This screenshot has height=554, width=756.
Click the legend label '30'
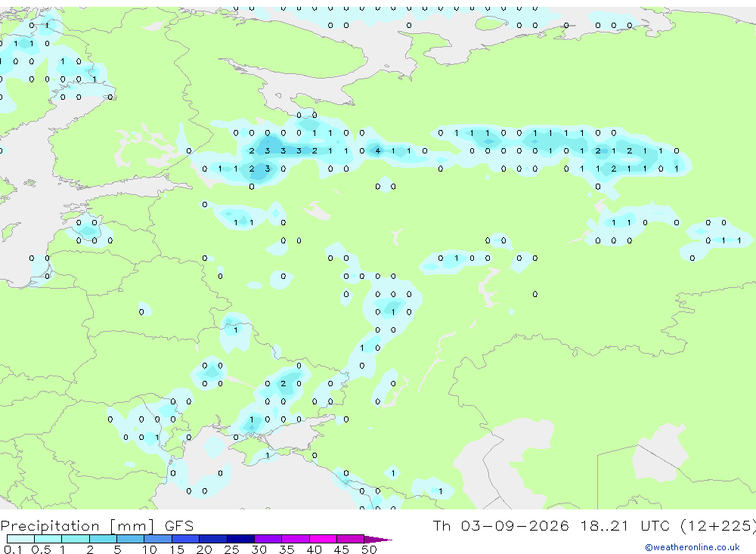tap(259, 549)
